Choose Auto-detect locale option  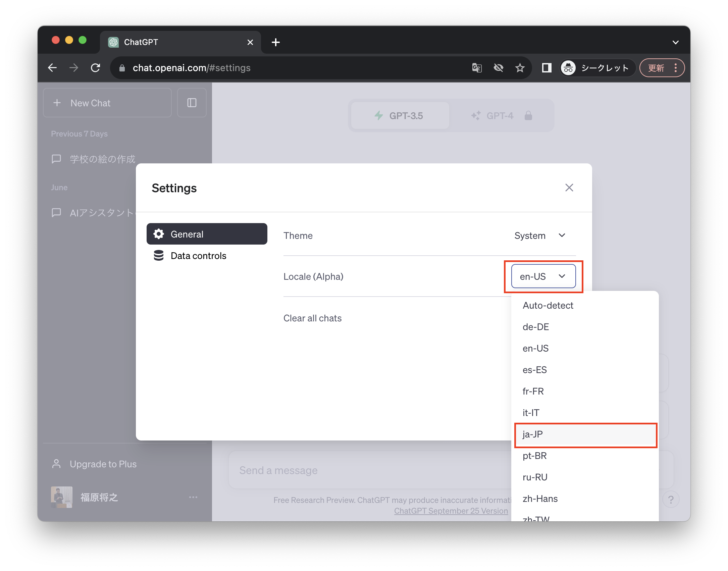tap(585, 305)
